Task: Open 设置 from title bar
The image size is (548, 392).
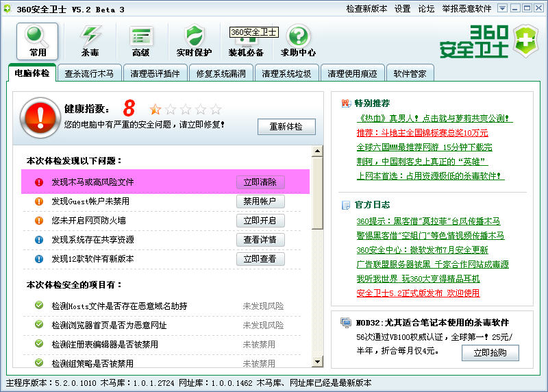Action: (x=402, y=9)
